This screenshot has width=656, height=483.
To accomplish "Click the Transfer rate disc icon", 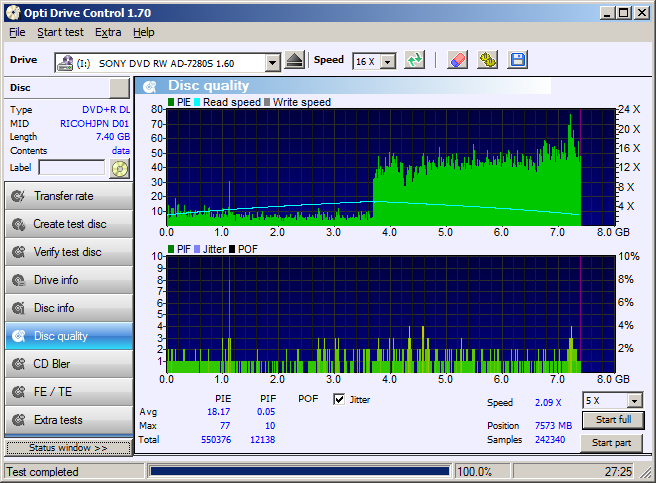I will pos(18,196).
